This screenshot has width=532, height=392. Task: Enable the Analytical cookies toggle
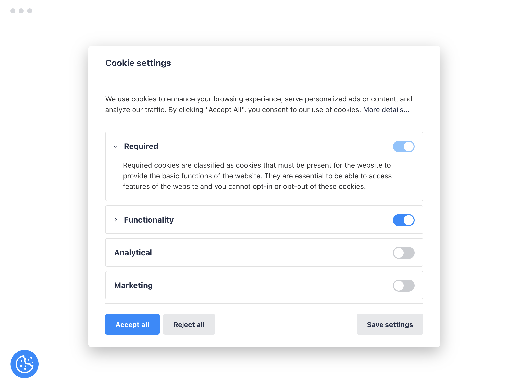pos(403,252)
